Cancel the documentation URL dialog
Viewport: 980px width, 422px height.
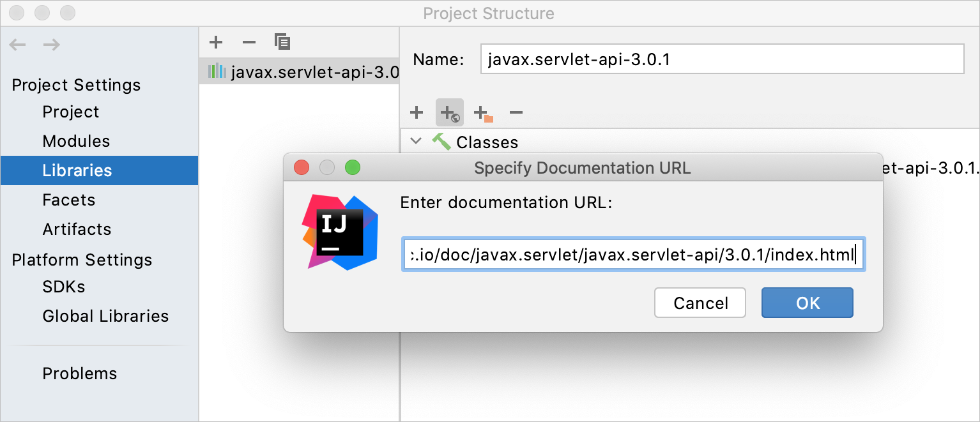[700, 303]
